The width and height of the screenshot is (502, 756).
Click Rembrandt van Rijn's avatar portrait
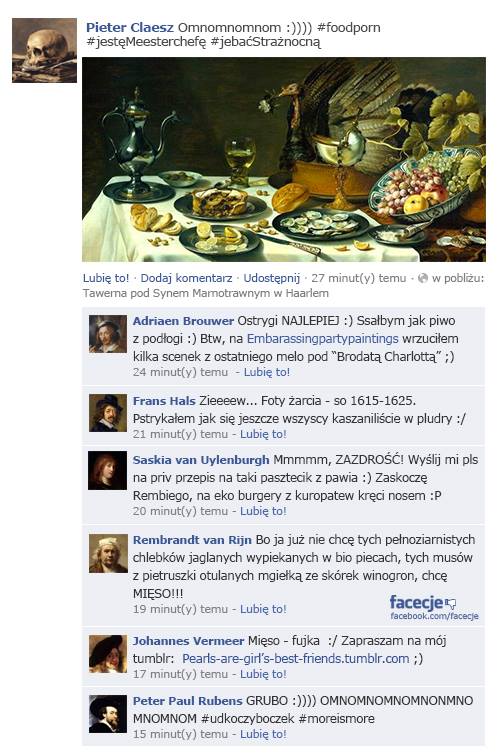pos(108,553)
